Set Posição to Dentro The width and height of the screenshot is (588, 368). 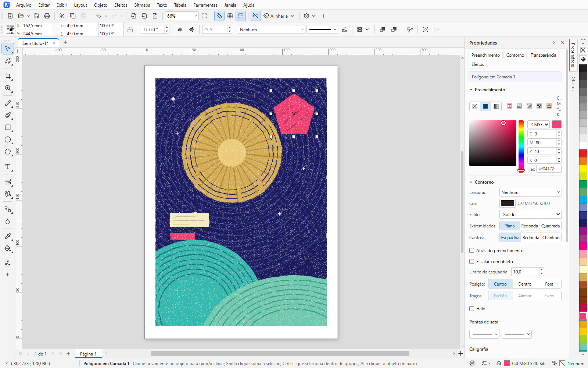[x=525, y=284]
